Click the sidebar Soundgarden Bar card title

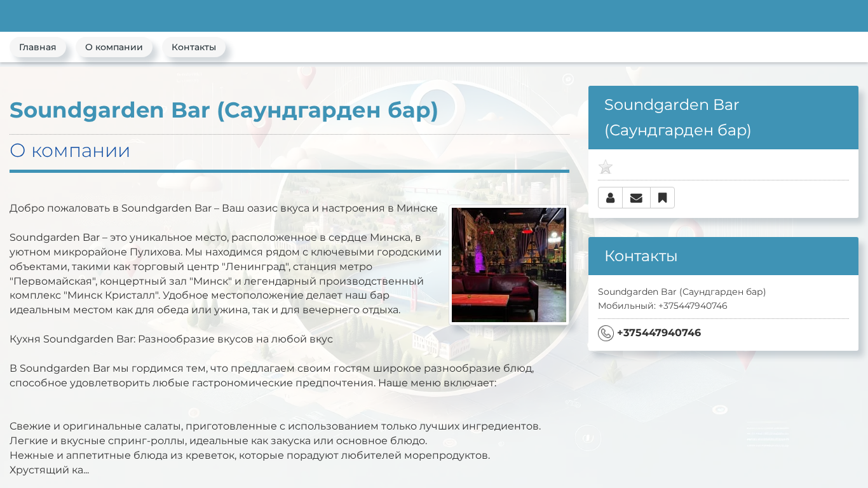pos(677,118)
